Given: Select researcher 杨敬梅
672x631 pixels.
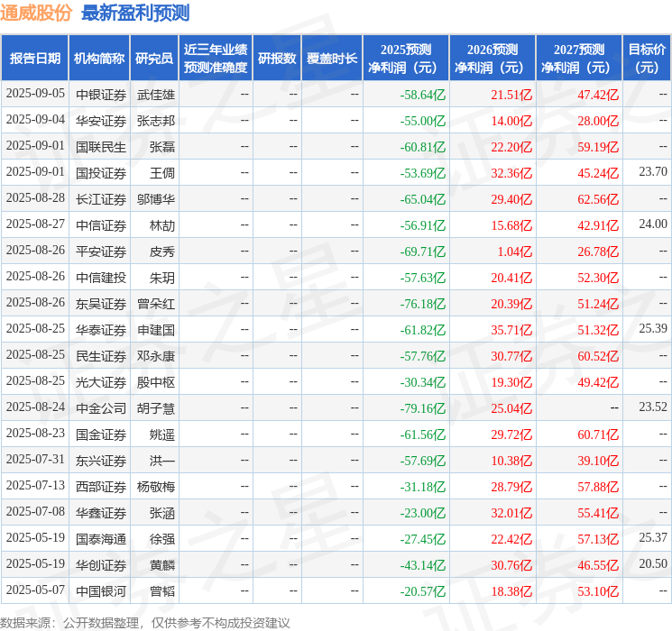Looking at the screenshot, I should [x=155, y=486].
